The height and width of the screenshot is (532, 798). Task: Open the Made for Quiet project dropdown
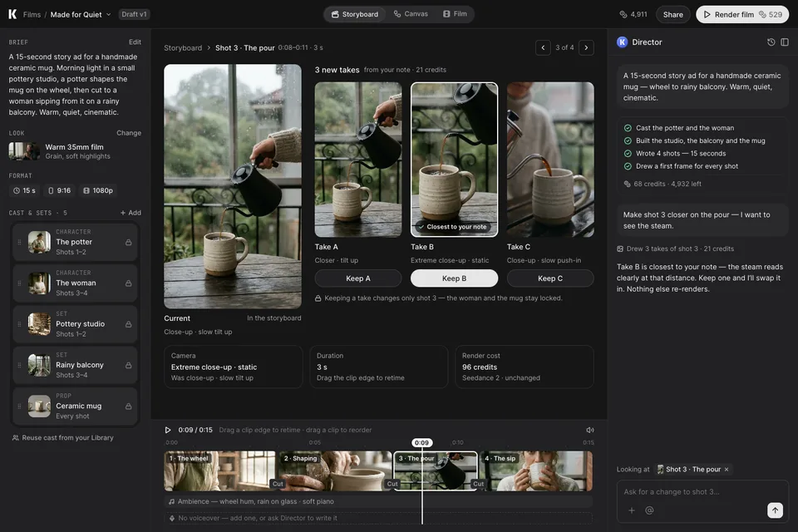81,15
